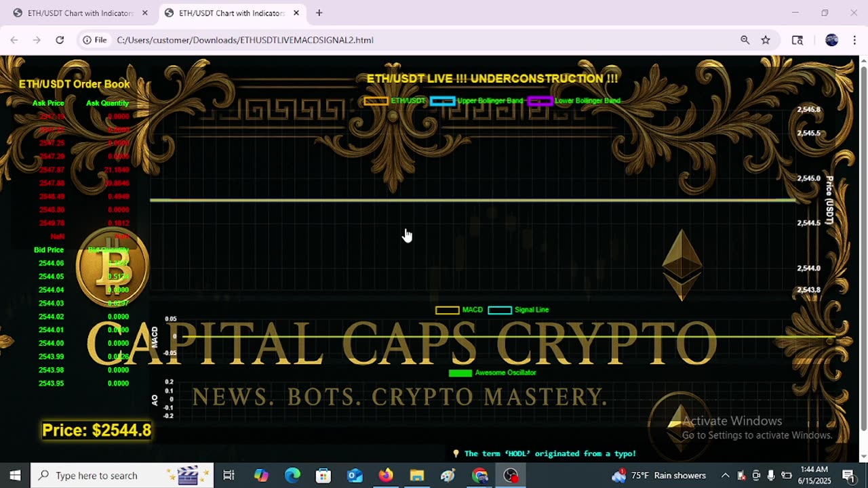Open Task View on the taskbar

tap(229, 475)
